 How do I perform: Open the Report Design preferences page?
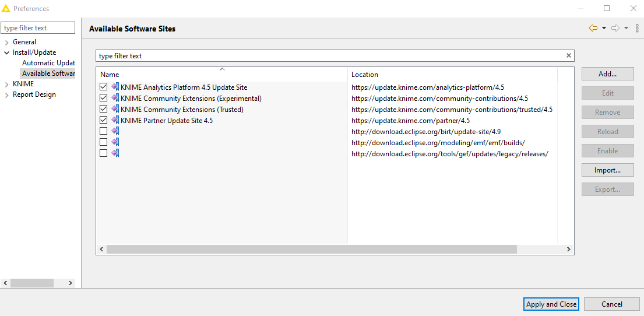pos(34,94)
